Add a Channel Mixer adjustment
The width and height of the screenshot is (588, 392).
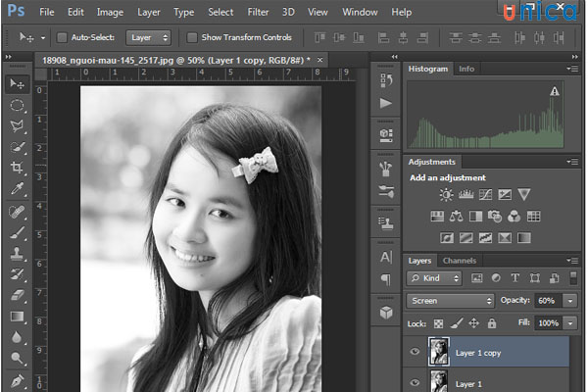point(514,216)
